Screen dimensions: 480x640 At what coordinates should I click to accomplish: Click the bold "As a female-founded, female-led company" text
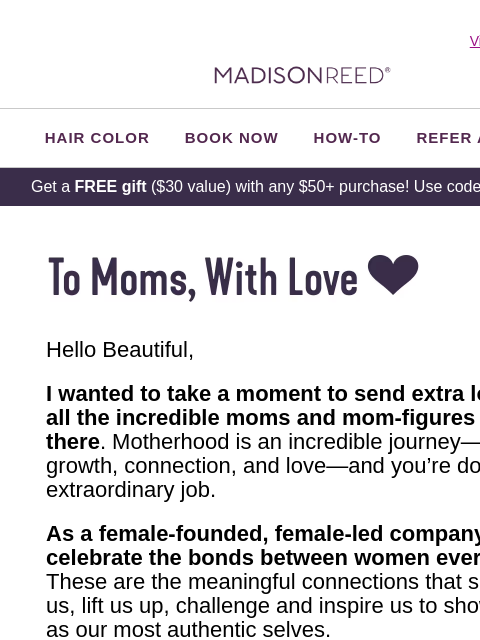coord(263,533)
